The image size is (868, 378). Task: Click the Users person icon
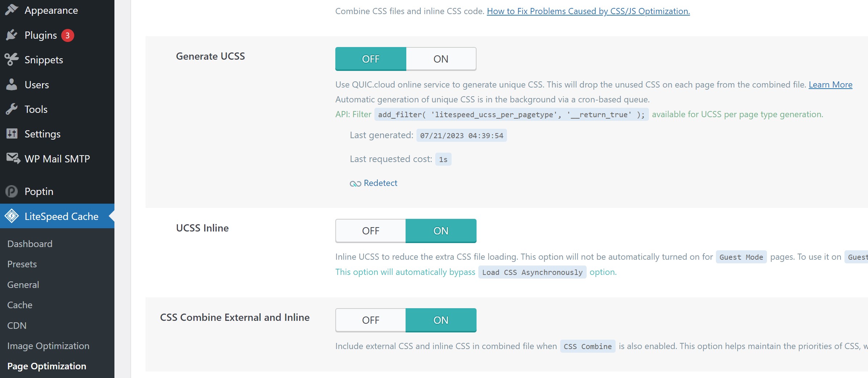[x=12, y=84]
